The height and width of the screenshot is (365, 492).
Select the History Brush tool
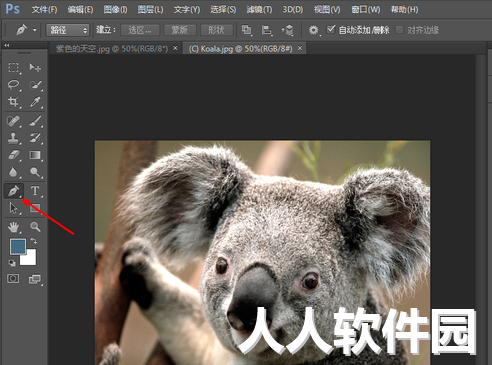click(x=35, y=138)
